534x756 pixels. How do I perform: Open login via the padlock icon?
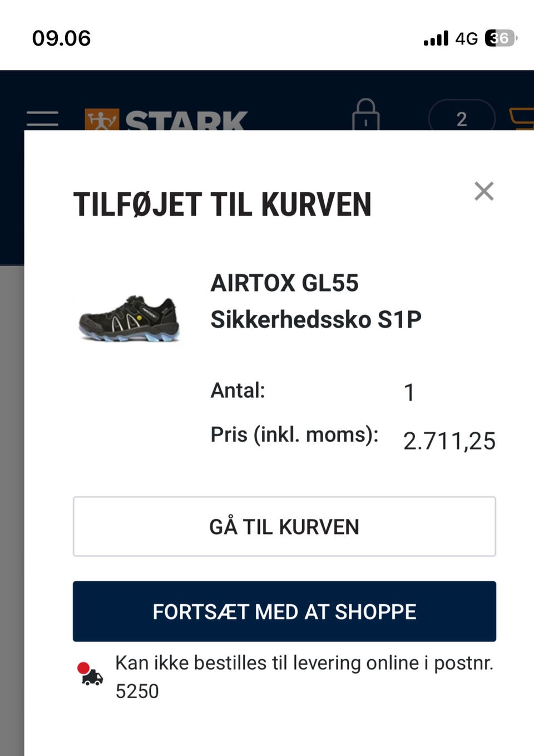tap(365, 115)
